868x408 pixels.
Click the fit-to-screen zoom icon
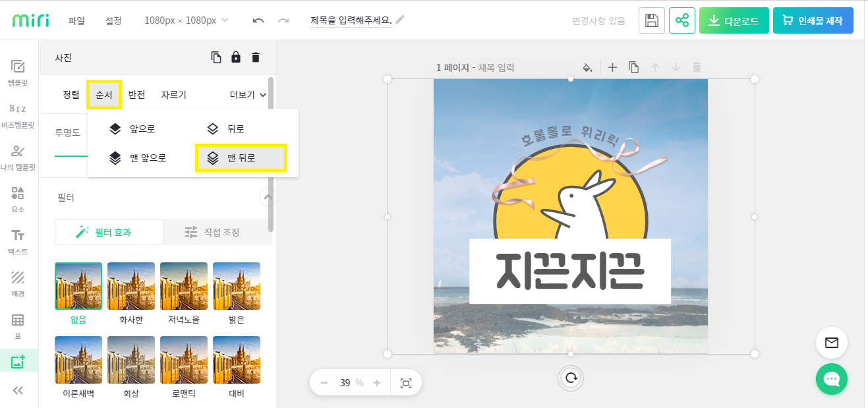tap(406, 383)
